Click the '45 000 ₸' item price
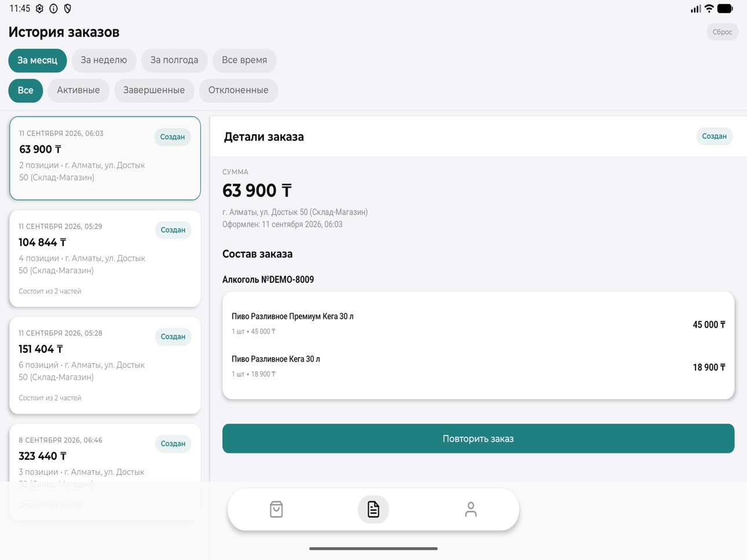The image size is (747, 560). point(709,324)
